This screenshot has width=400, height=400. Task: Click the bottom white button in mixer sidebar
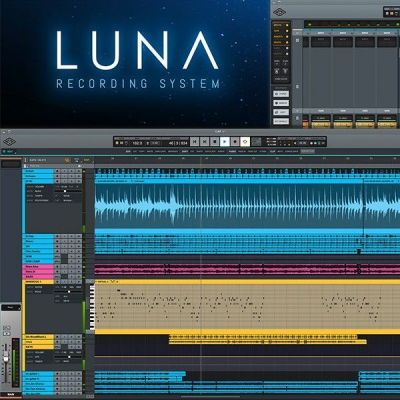coord(281,121)
